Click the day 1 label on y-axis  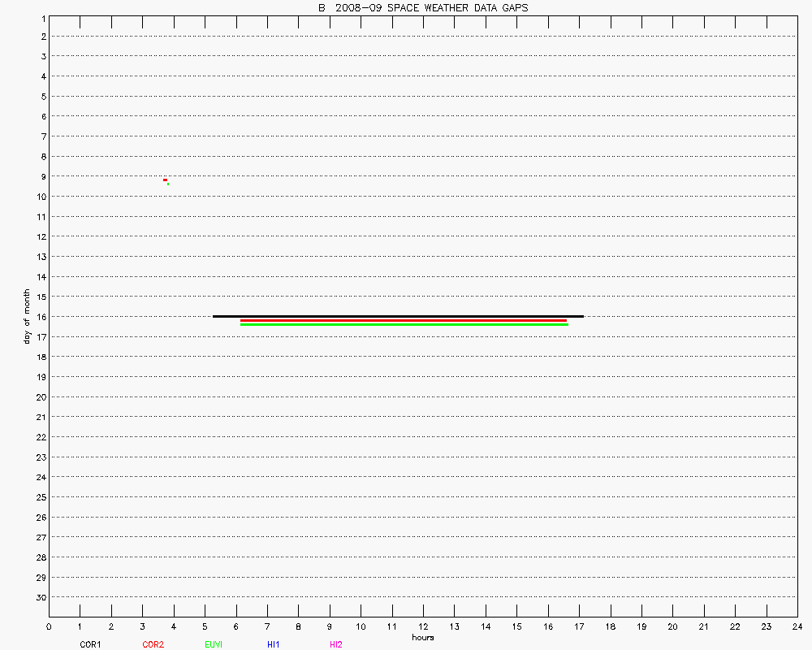41,17
